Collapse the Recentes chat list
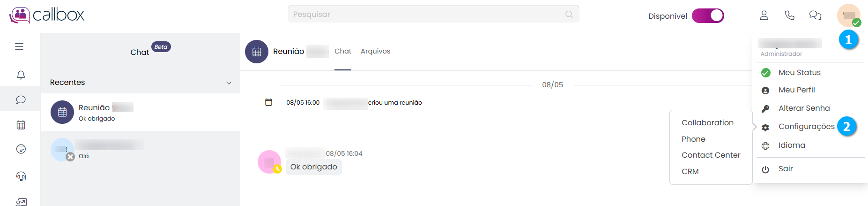This screenshot has height=206, width=868. 229,83
